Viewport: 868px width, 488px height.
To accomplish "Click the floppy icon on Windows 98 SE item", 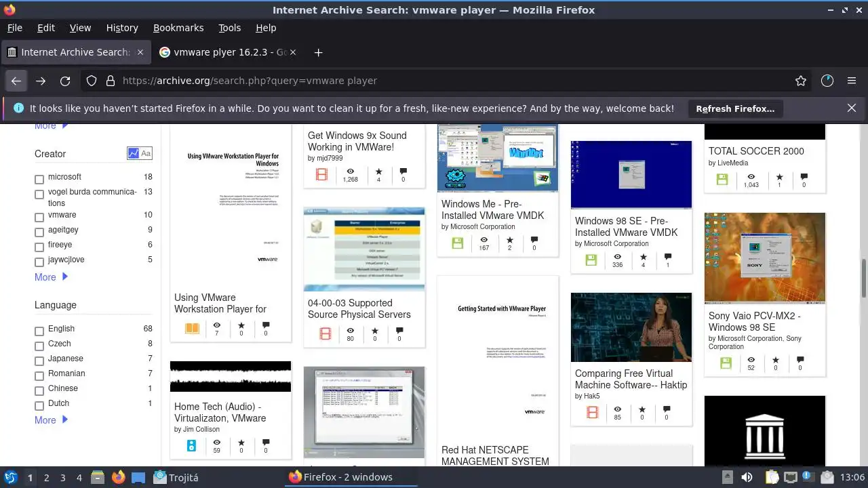I will [591, 260].
